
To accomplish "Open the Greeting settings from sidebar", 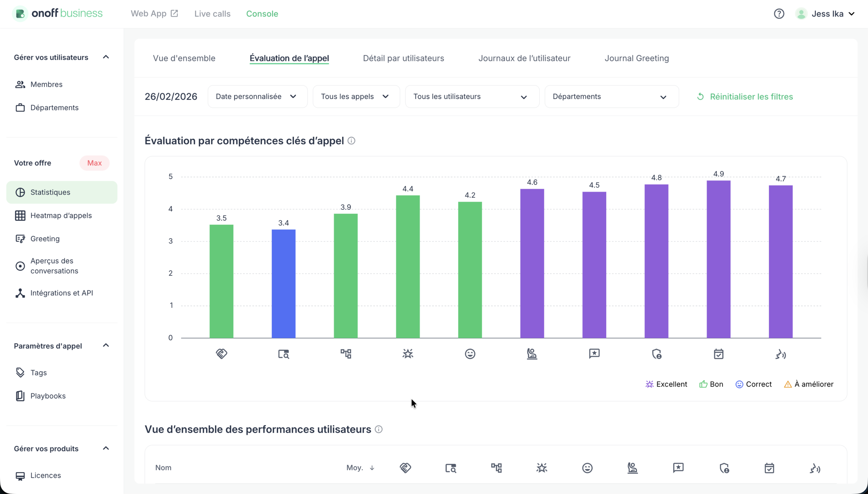I will coord(44,239).
